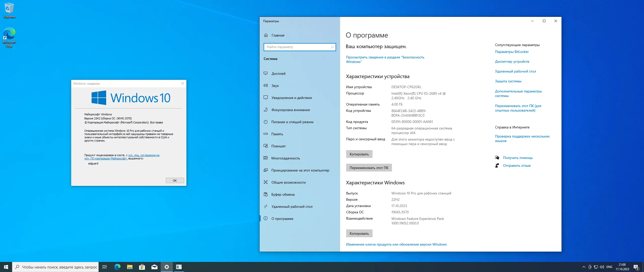Open the ENG language selector
Screen dimensions: 644x272
tap(610, 267)
